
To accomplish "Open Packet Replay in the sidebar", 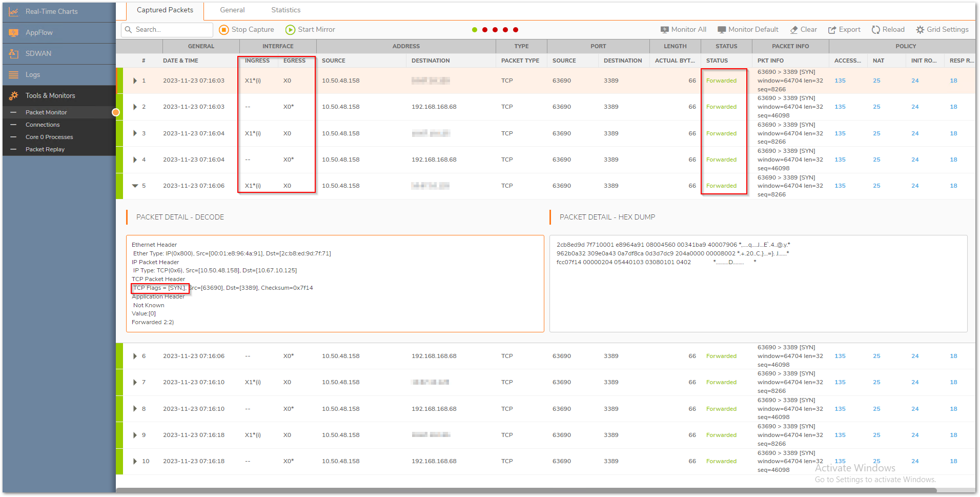I will click(45, 149).
